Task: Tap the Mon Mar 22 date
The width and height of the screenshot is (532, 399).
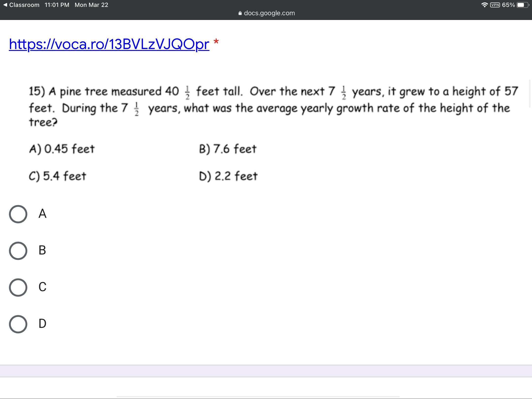Action: (x=91, y=5)
